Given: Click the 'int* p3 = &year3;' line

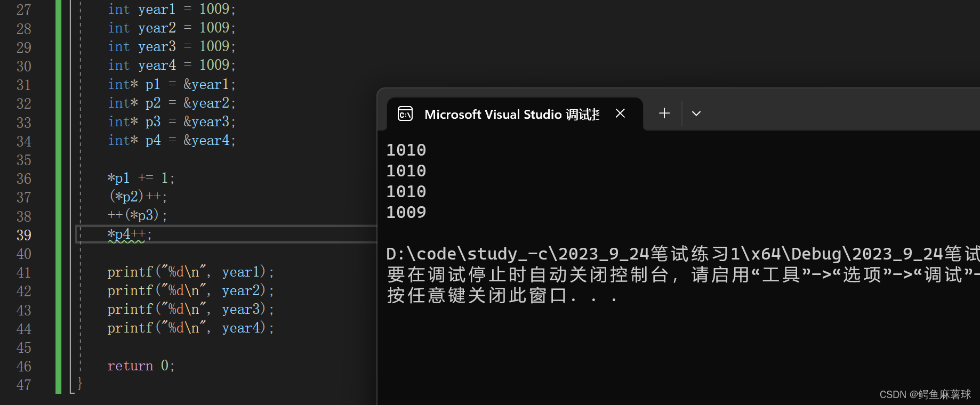Looking at the screenshot, I should (172, 122).
